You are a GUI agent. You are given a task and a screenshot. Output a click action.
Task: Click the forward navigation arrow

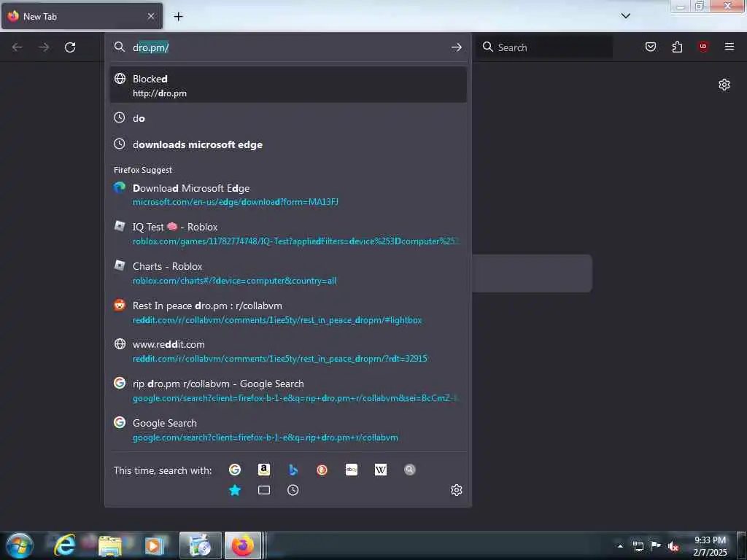pos(44,47)
